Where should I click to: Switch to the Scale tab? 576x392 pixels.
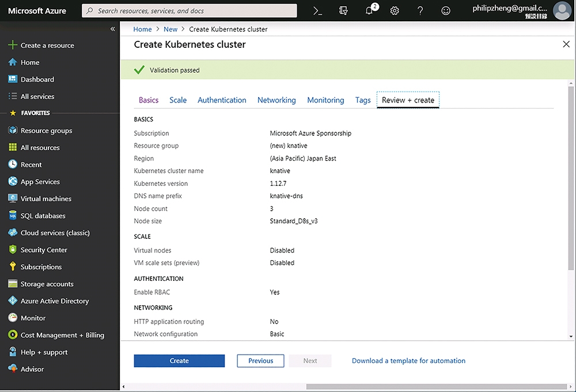tap(178, 100)
